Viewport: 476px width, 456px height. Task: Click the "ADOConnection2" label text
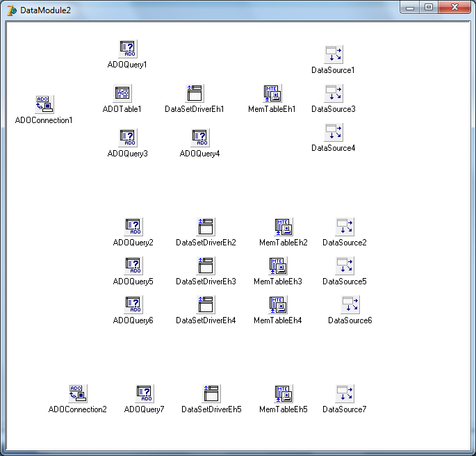click(77, 409)
